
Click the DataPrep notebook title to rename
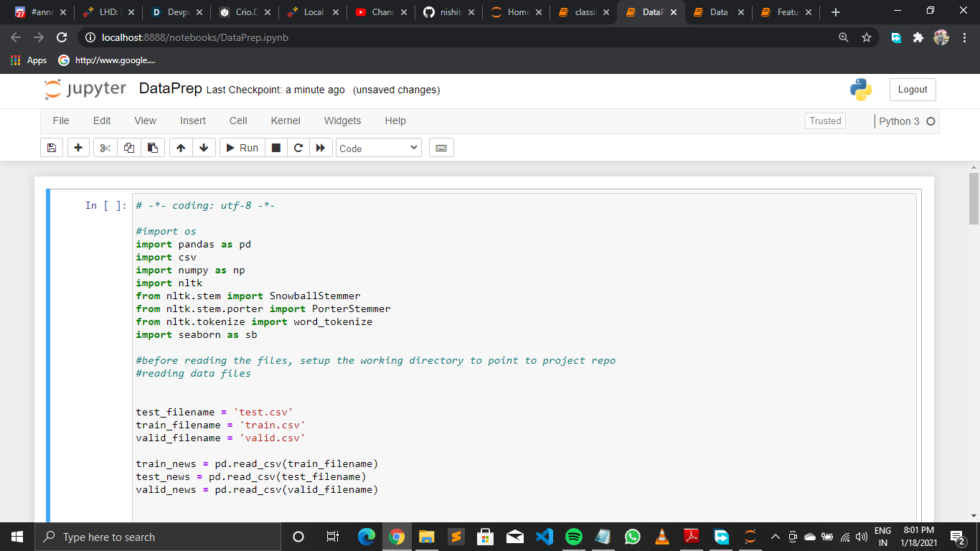coord(170,89)
